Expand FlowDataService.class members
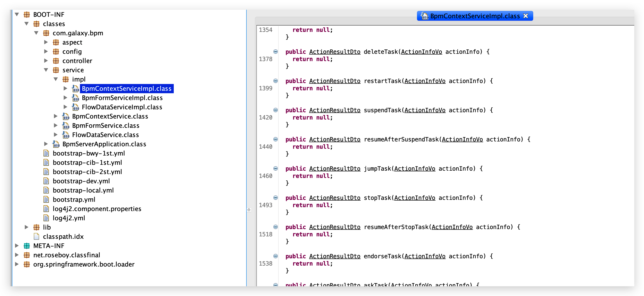 [x=56, y=135]
